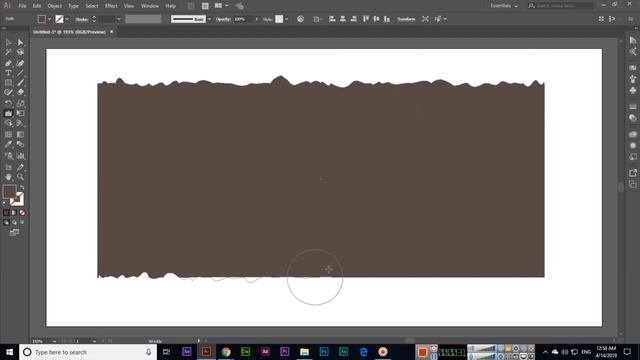This screenshot has height=360, width=640.
Task: Adjust stroke weight stepper arrows
Action: point(94,19)
